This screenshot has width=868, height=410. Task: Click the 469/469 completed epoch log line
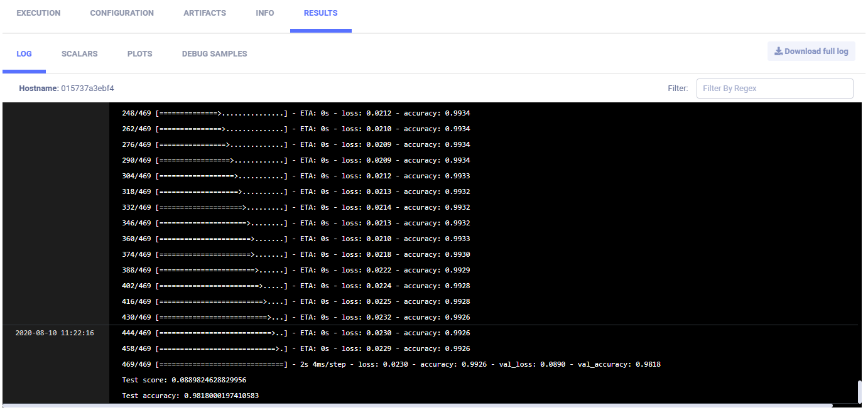(x=391, y=364)
